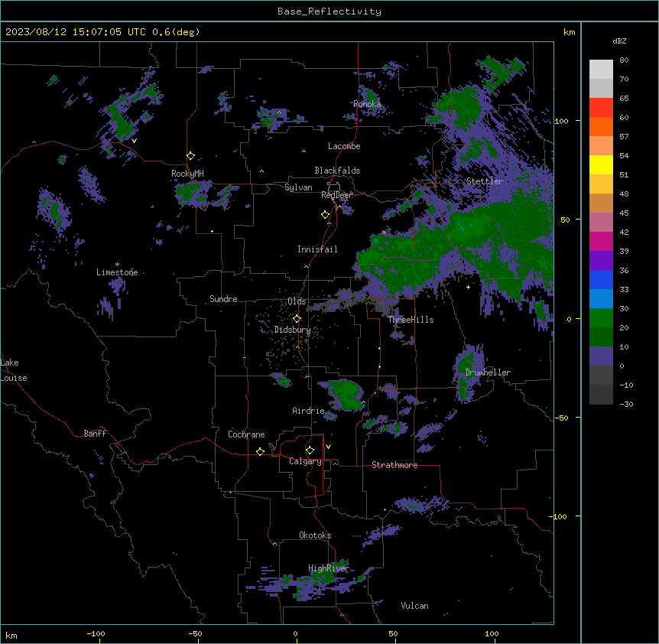
Task: Click the -30 value in dBZ legend
Action: click(x=626, y=405)
